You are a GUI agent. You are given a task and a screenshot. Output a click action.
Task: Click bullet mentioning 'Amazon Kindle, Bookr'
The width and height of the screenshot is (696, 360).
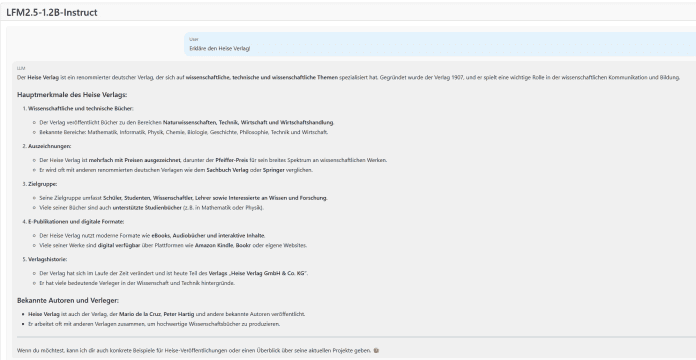pyautogui.click(x=173, y=245)
